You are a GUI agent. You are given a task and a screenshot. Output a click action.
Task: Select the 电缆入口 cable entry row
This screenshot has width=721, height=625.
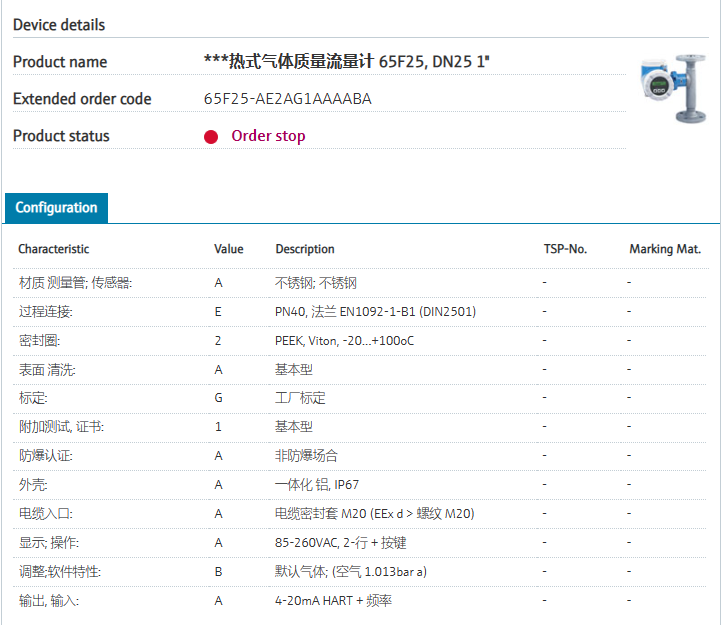46,514
